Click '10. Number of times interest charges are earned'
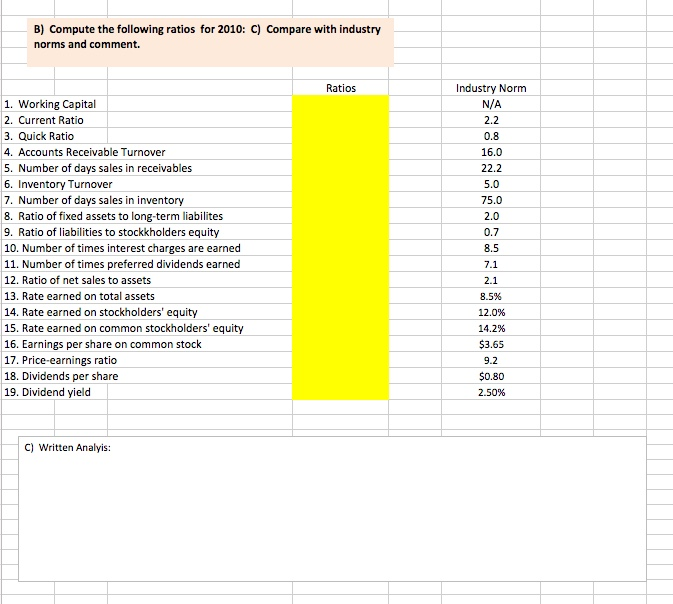 tap(122, 248)
